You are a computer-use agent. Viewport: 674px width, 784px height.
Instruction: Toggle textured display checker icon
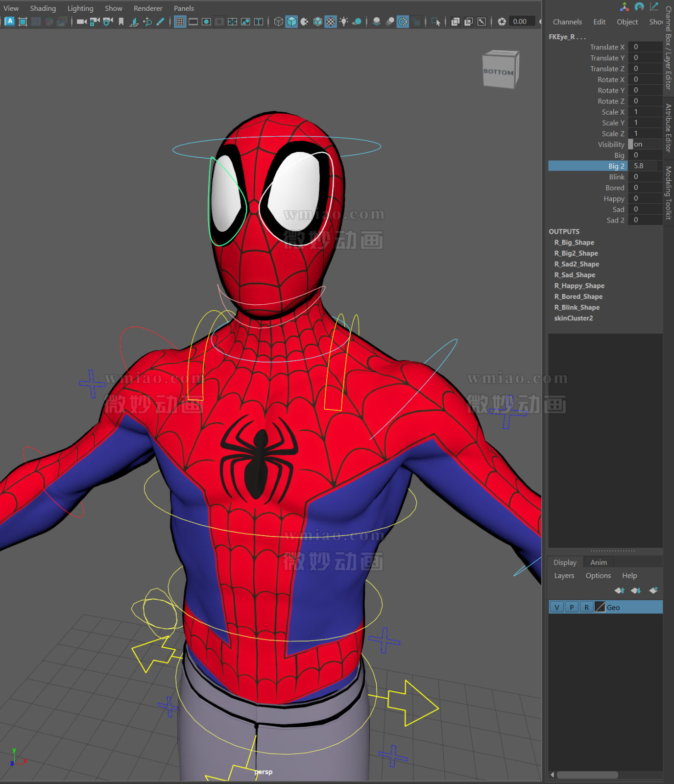(x=331, y=22)
